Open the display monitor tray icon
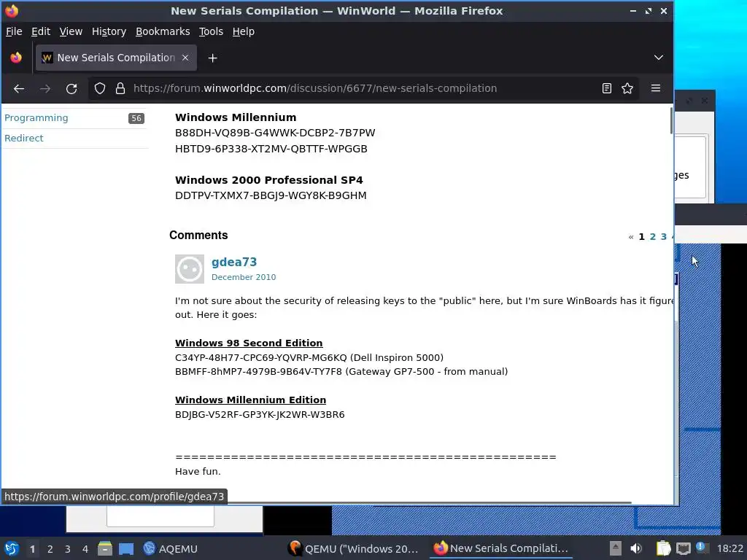This screenshot has height=560, width=747. 683,548
